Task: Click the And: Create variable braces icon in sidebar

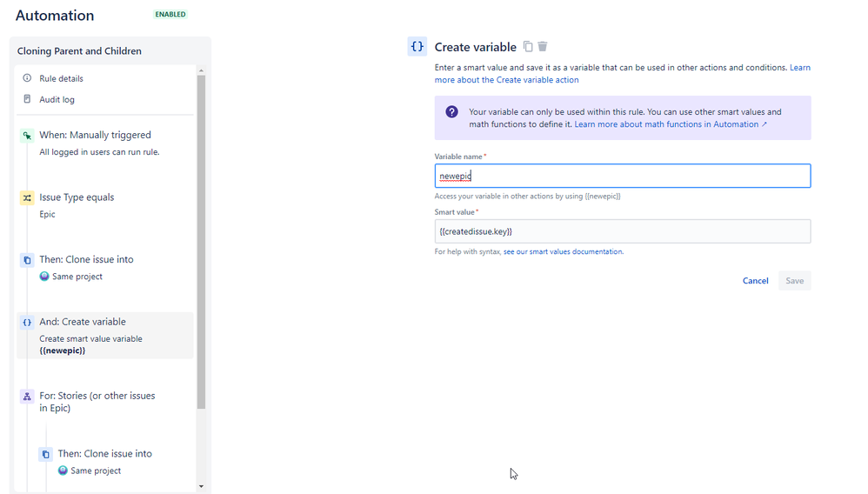Action: point(27,323)
